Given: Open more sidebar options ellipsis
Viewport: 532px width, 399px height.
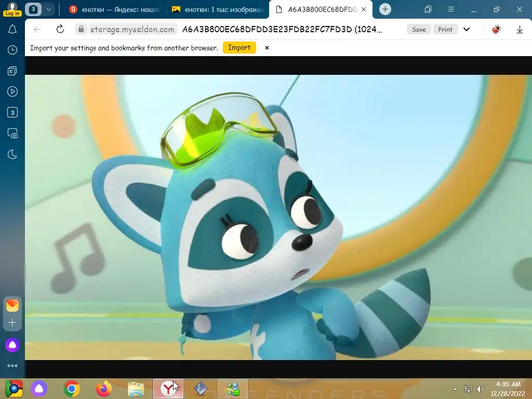Looking at the screenshot, I should [12, 366].
